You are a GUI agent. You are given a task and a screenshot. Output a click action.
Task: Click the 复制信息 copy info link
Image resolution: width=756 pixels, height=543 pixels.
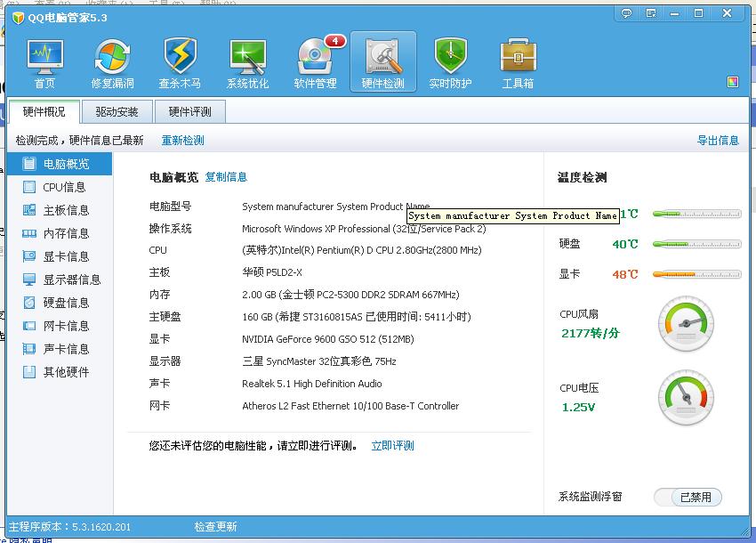click(x=226, y=177)
